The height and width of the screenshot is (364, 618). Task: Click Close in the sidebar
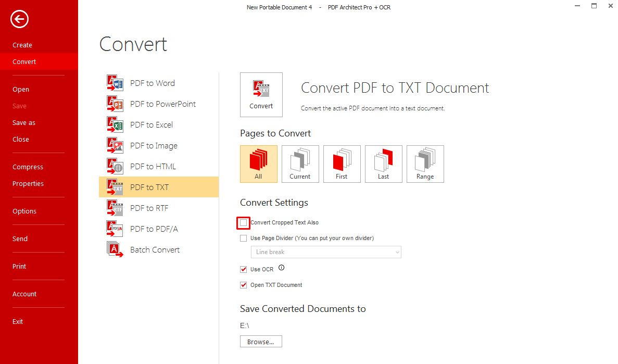click(x=21, y=139)
